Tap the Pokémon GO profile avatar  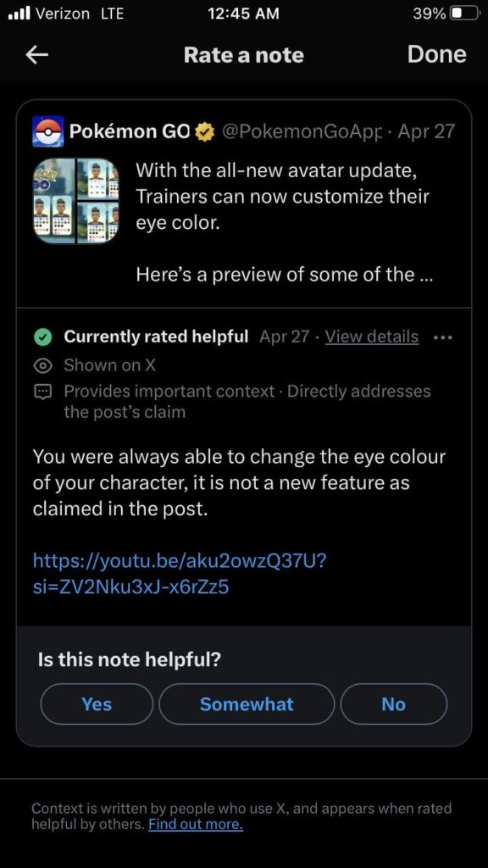pyautogui.click(x=48, y=131)
